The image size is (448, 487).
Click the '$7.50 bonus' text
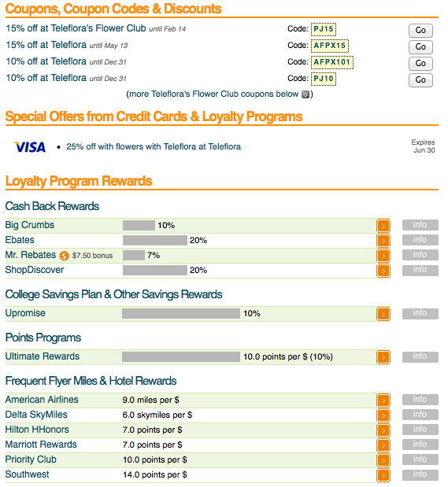(x=92, y=256)
